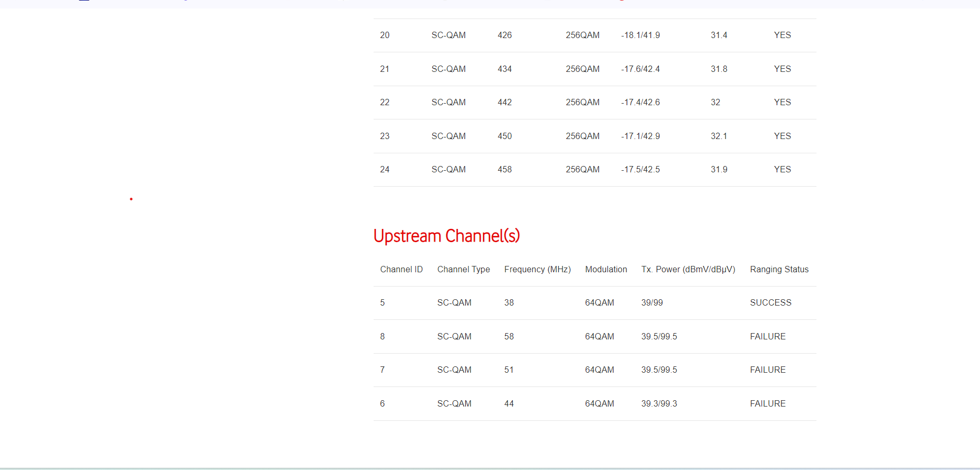Screen dimensions: 980x470
Task: Click the downstream channel ID 20 cell
Action: click(x=385, y=35)
